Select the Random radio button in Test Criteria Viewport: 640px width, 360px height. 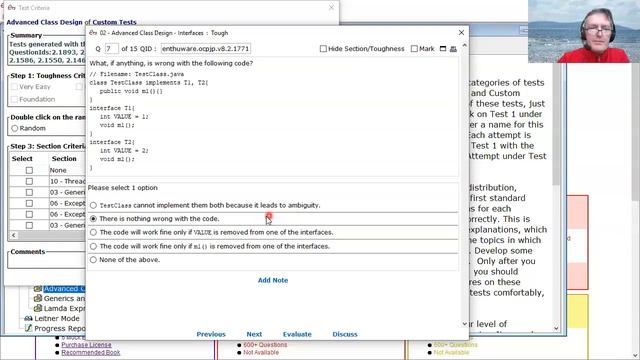[x=15, y=128]
